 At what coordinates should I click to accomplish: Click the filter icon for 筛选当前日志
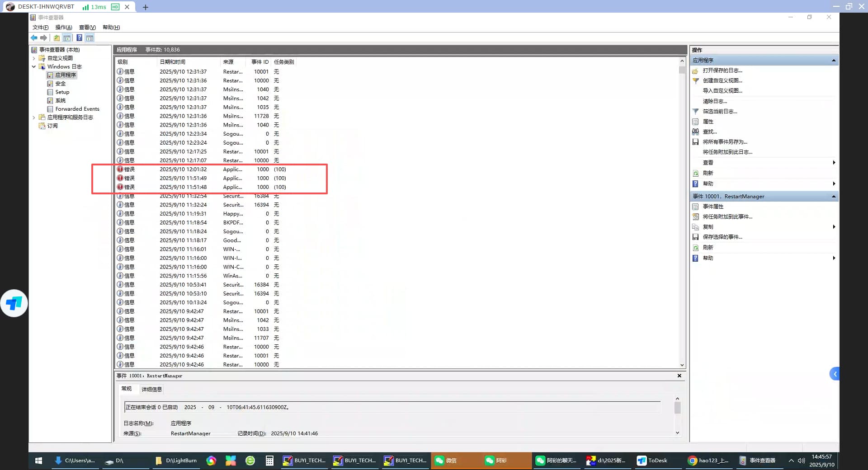click(x=696, y=112)
